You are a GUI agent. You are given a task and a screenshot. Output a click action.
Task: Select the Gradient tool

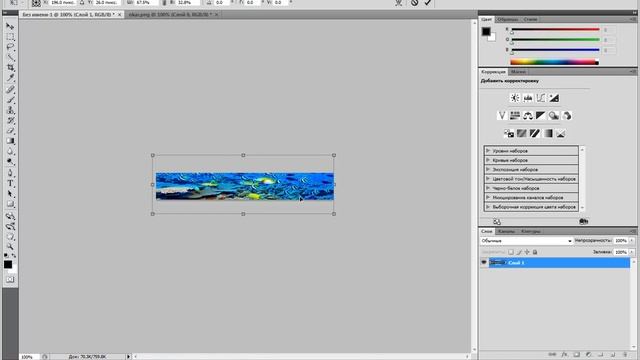coord(10,141)
